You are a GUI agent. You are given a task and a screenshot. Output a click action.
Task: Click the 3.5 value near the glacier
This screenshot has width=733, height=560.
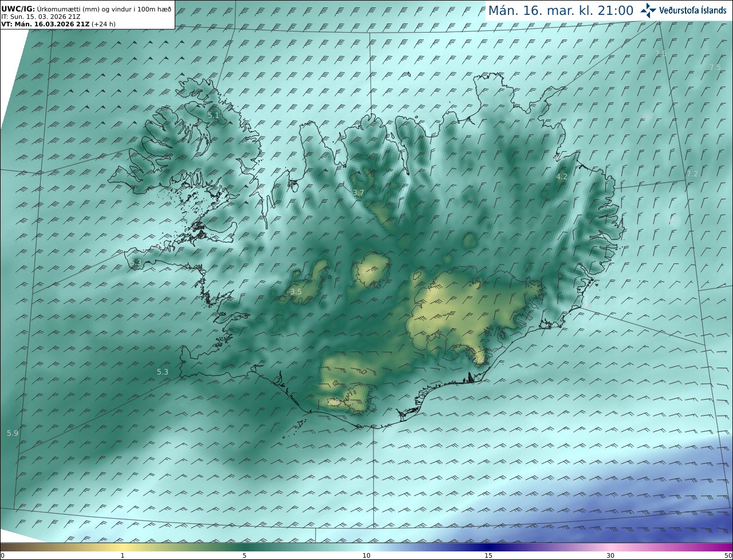pyautogui.click(x=295, y=291)
